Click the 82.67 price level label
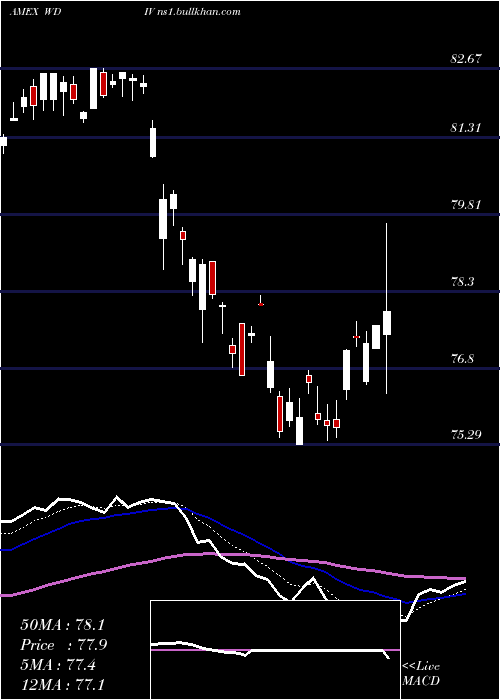The height and width of the screenshot is (700, 500). point(466,58)
